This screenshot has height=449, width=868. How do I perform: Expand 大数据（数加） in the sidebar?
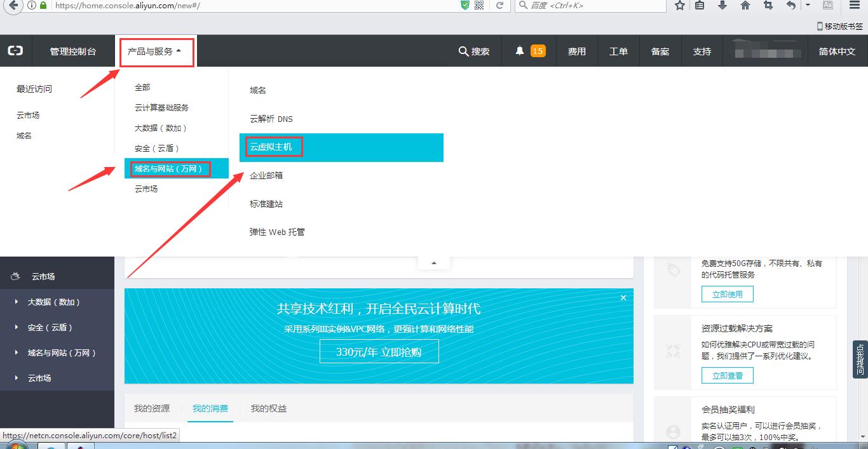pos(53,302)
